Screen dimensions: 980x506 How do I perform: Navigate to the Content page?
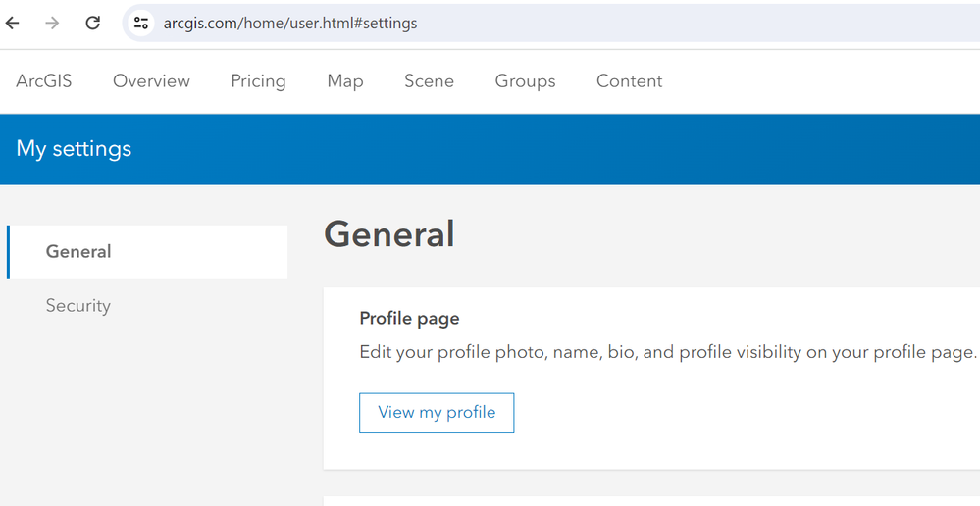point(629,81)
